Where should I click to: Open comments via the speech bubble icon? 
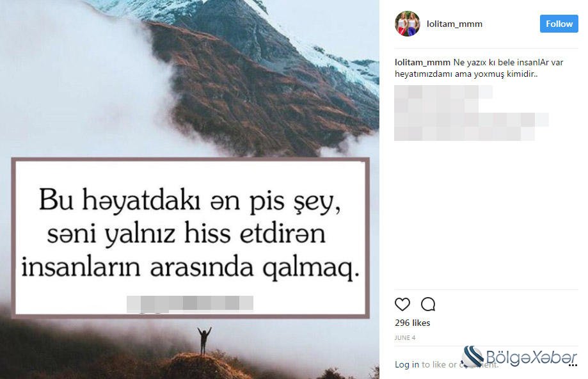tap(428, 304)
